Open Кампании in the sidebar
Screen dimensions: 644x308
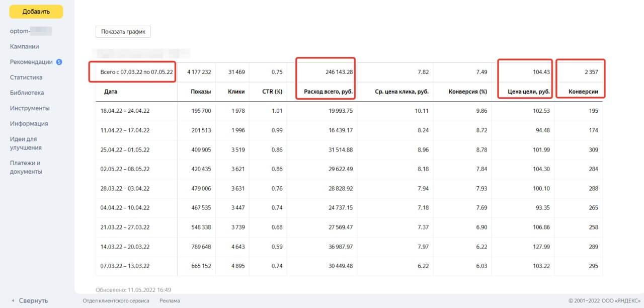tap(25, 46)
